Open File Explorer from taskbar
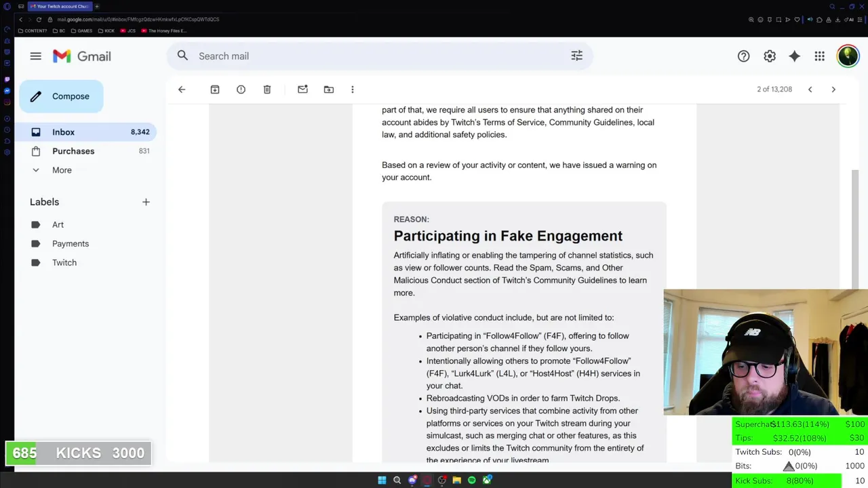 [x=457, y=480]
